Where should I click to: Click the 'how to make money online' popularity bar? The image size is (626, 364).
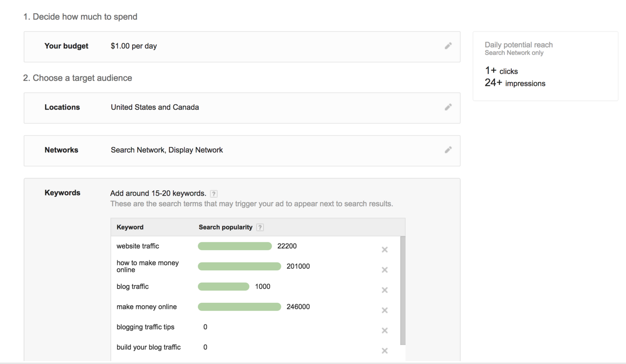pyautogui.click(x=240, y=266)
